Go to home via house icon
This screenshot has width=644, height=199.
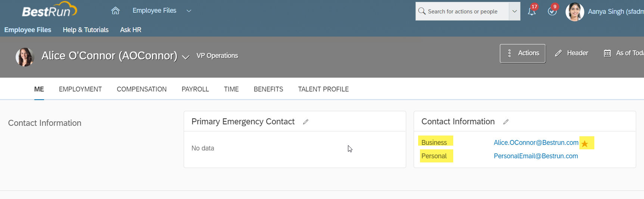pyautogui.click(x=115, y=11)
